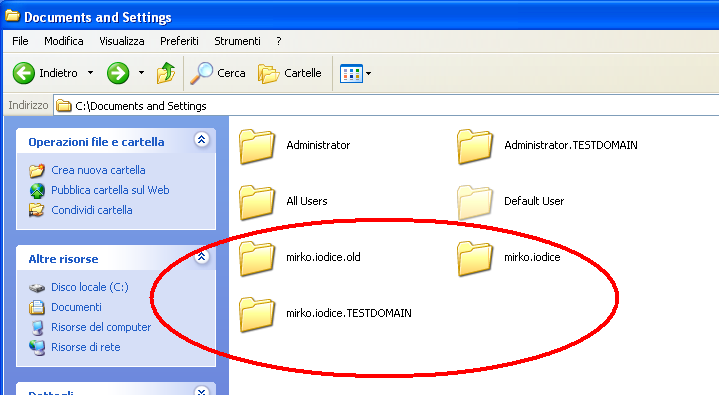Open the Risorse del computer link
This screenshot has height=395, width=719.
pos(101,328)
